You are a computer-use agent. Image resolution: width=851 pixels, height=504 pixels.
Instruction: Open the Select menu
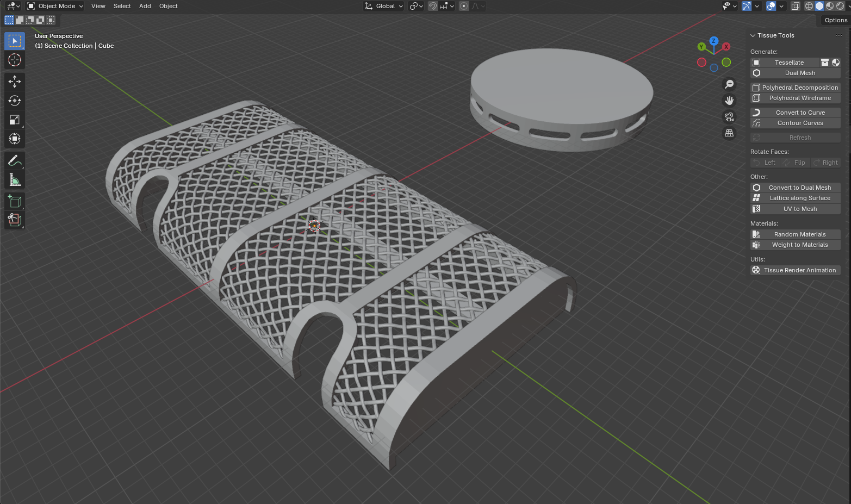pos(122,6)
